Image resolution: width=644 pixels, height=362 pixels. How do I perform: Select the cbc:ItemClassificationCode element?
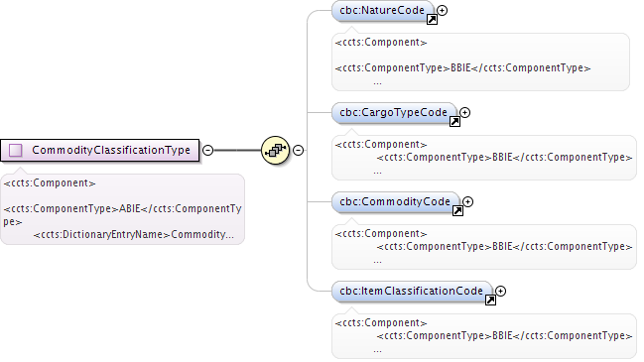click(x=412, y=292)
